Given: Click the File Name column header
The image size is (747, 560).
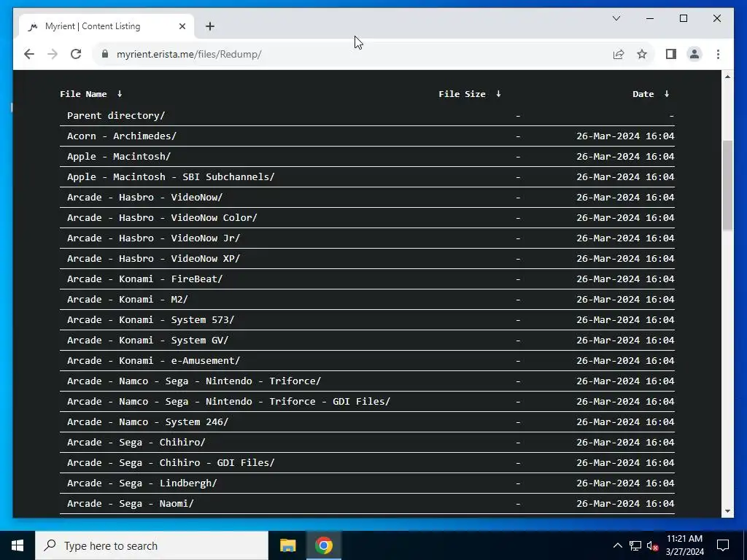Looking at the screenshot, I should click(x=83, y=94).
